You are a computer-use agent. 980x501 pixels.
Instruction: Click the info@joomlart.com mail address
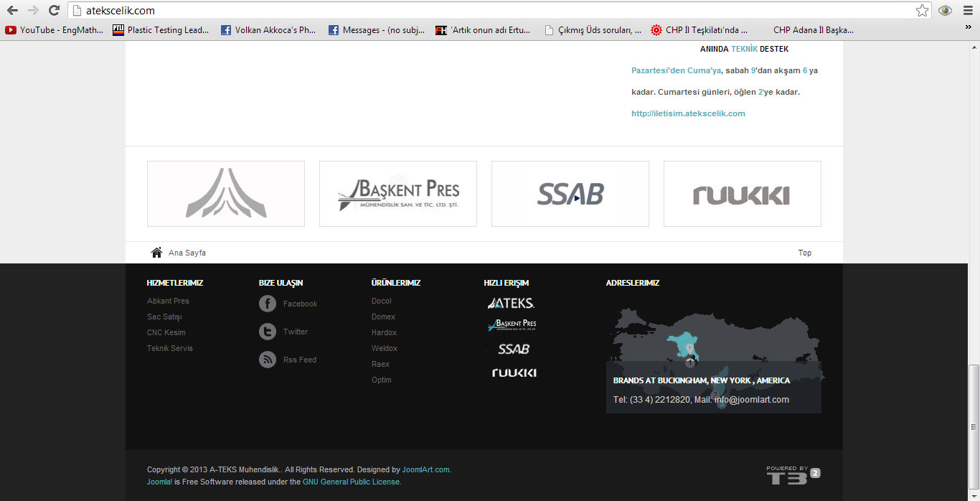[751, 400]
